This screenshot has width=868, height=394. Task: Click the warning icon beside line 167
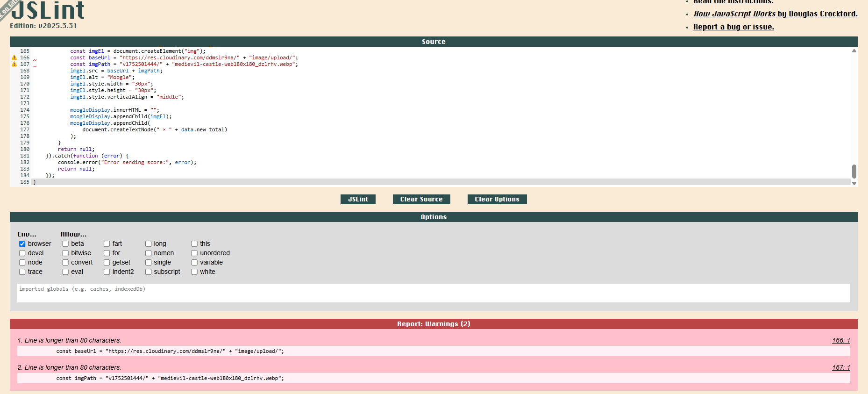pos(14,64)
